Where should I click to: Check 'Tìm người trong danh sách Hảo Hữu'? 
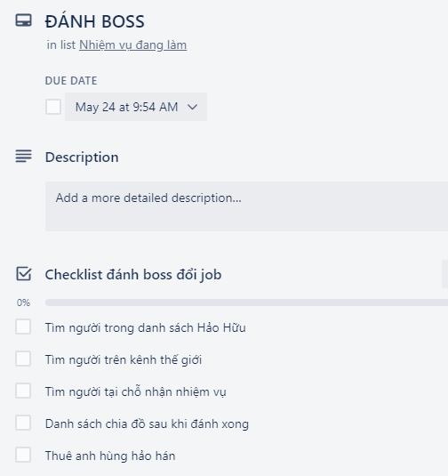point(23,327)
